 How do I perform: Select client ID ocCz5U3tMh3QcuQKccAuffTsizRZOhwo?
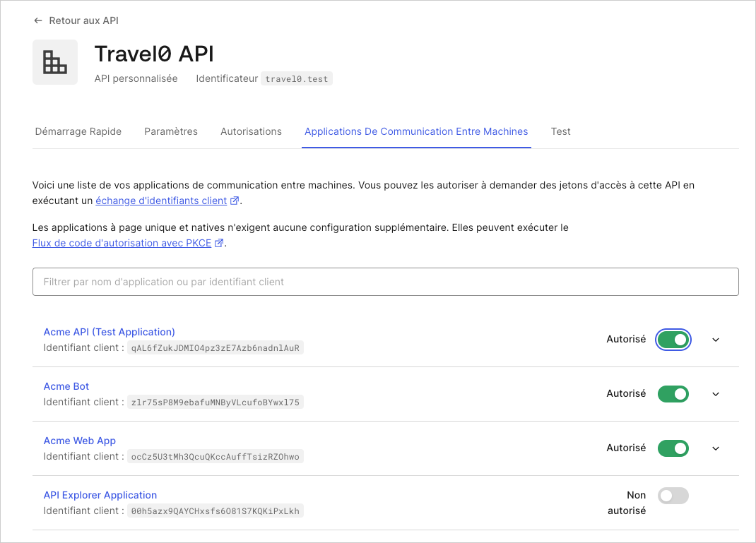click(215, 457)
